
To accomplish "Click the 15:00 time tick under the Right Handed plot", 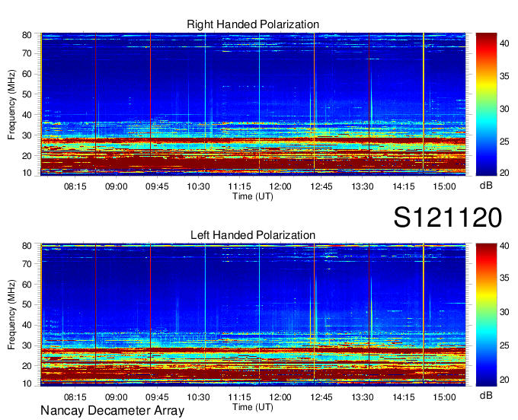I will [445, 186].
